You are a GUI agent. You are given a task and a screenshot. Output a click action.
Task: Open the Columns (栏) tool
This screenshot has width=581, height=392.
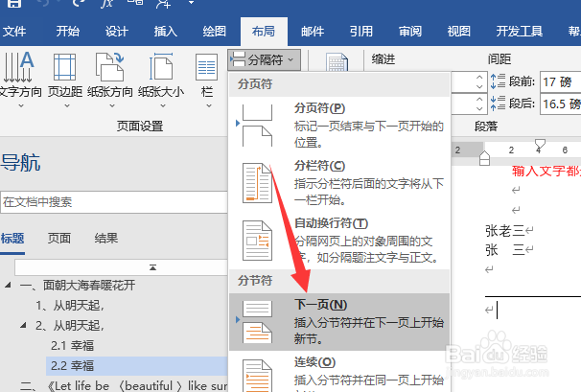[x=207, y=80]
